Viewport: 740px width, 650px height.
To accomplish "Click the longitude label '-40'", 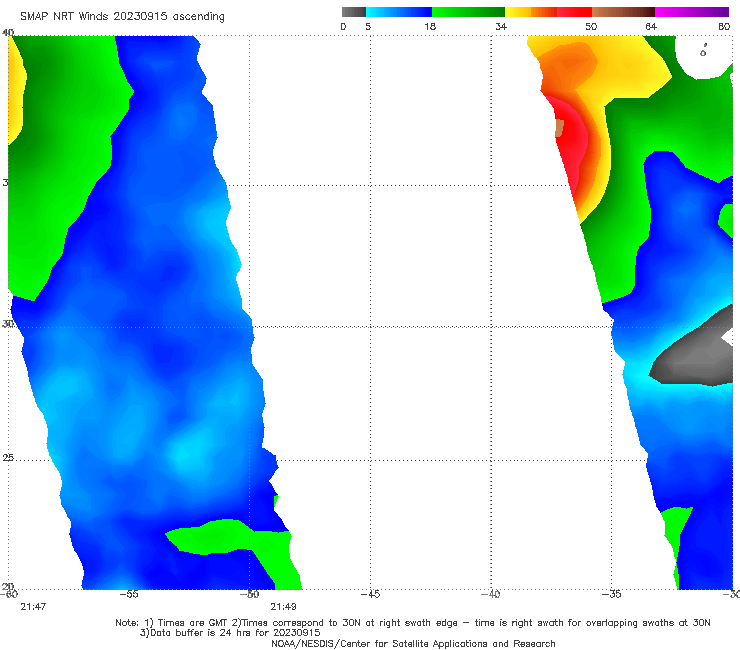I will click(491, 594).
